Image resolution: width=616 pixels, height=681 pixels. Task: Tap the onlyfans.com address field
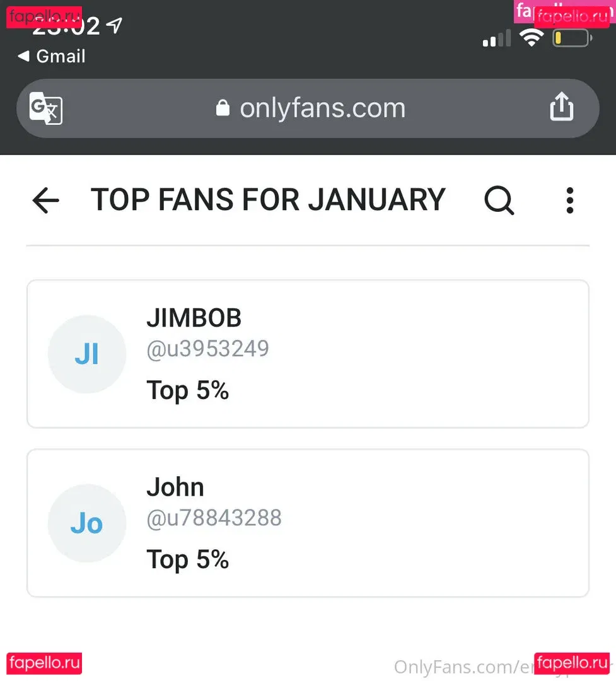point(322,108)
